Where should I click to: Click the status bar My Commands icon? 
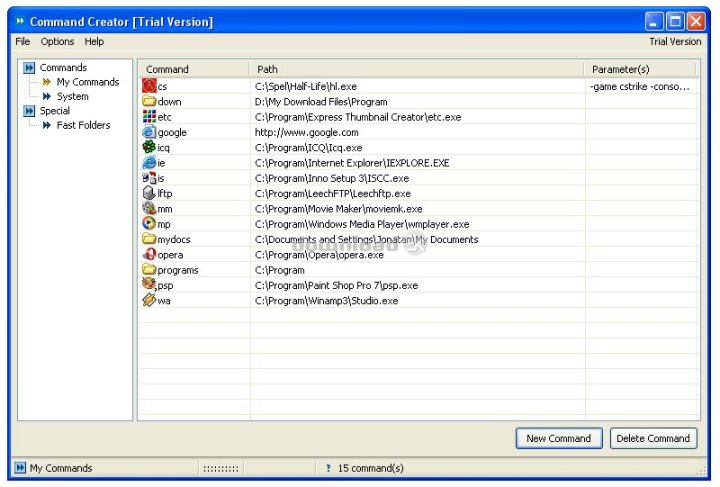pyautogui.click(x=20, y=468)
